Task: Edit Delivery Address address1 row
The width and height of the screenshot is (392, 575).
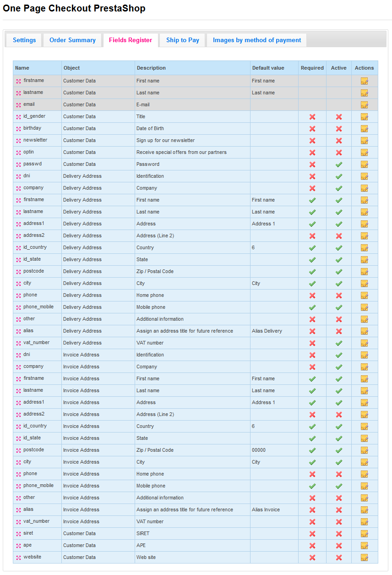Action: tap(365, 224)
